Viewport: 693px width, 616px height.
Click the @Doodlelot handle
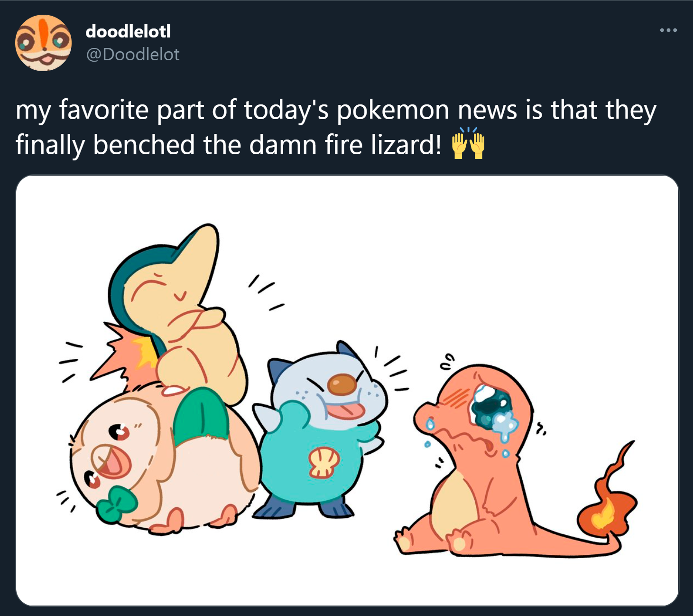pos(132,55)
